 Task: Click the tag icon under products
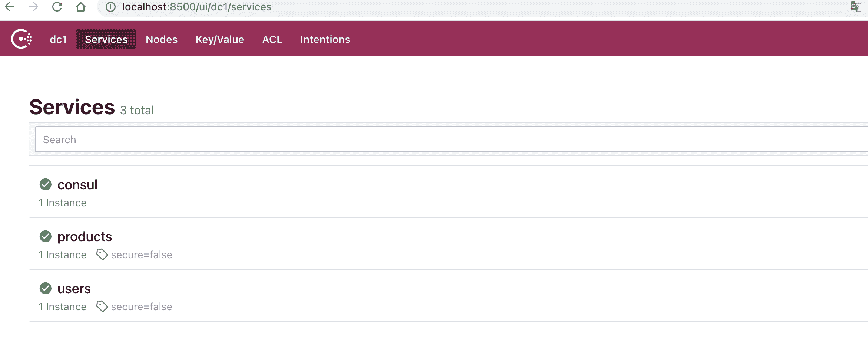point(102,255)
